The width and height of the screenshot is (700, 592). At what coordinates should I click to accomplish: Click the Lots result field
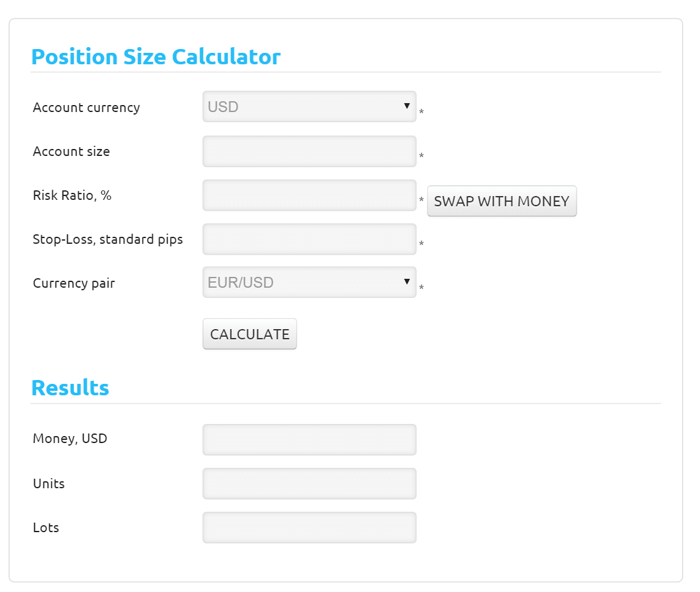[310, 527]
